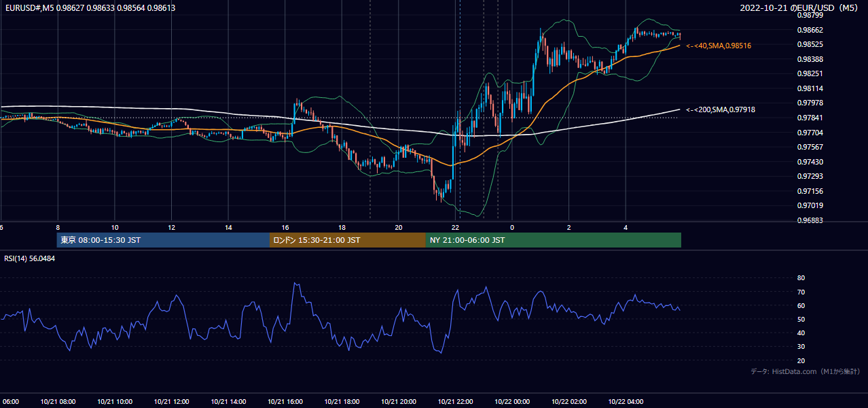Select the NY 21:00-06:00 JST session bar
Viewport: 868px width, 408px height.
click(554, 240)
